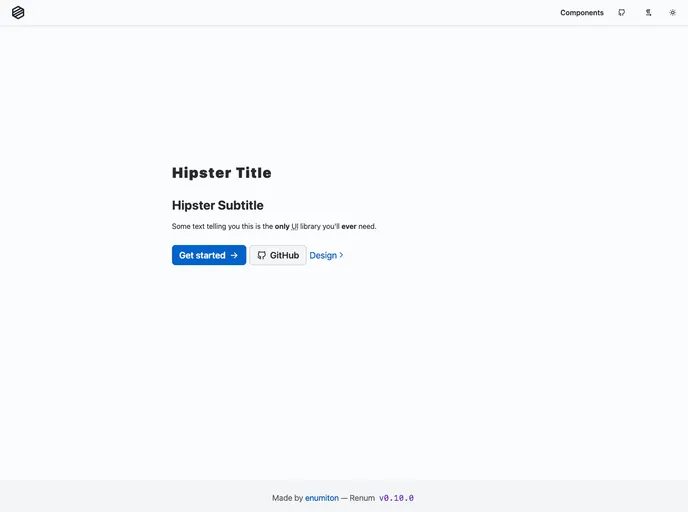Click the design file icon in the header
Screen dimensions: 688x512
648,13
